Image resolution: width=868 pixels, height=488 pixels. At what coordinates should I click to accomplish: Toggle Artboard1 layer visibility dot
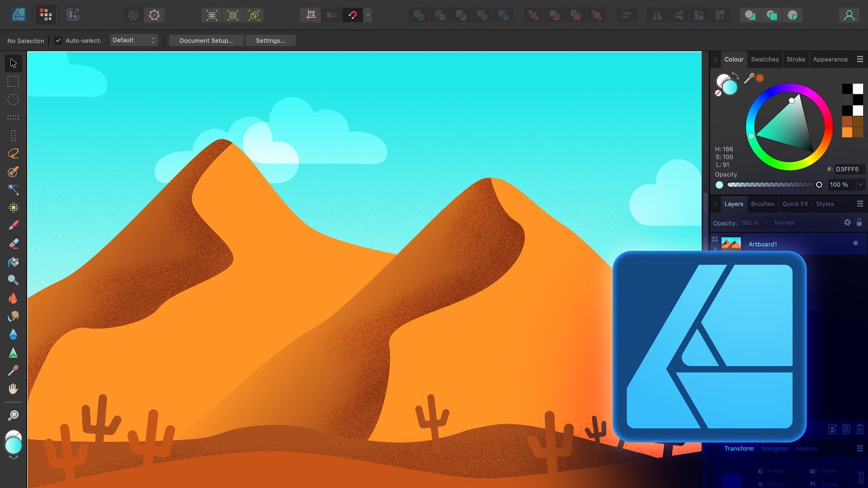tap(855, 243)
